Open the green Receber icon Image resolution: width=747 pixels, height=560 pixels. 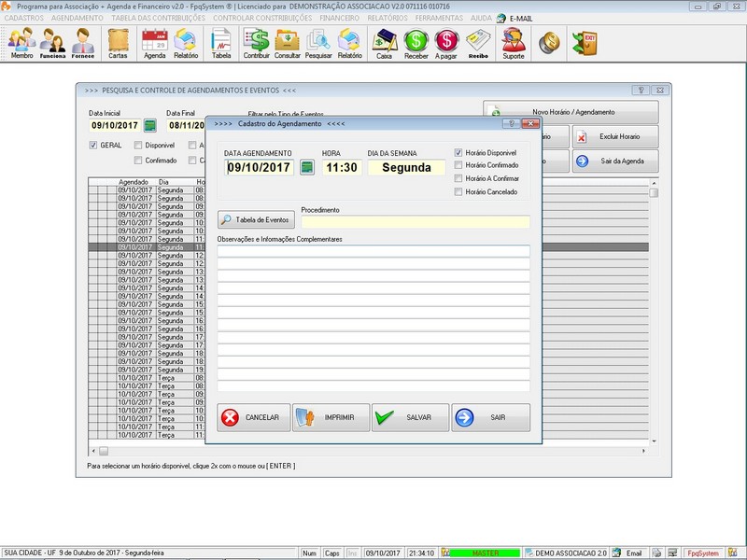pyautogui.click(x=416, y=43)
